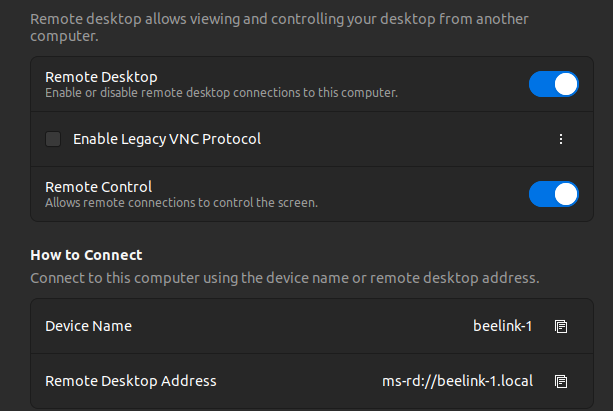
Task: Click empty space in Legacy VNC row
Action: point(400,139)
